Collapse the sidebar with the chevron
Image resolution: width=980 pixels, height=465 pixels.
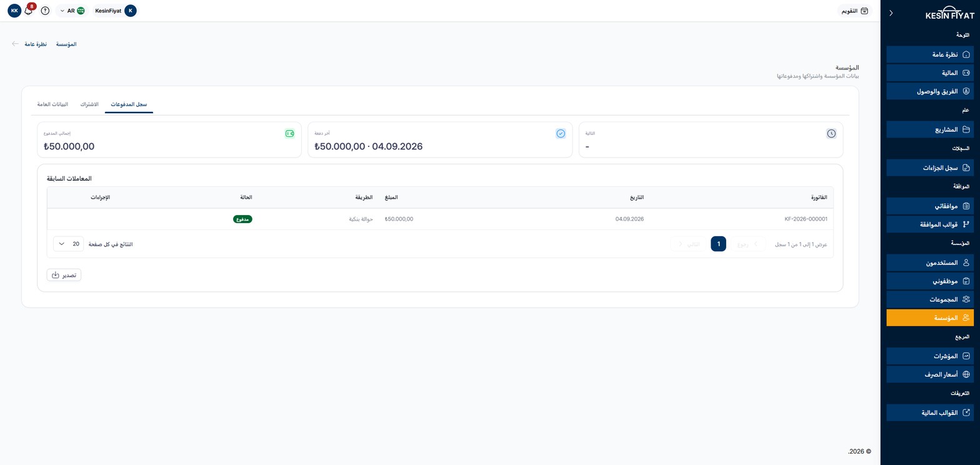coord(891,12)
